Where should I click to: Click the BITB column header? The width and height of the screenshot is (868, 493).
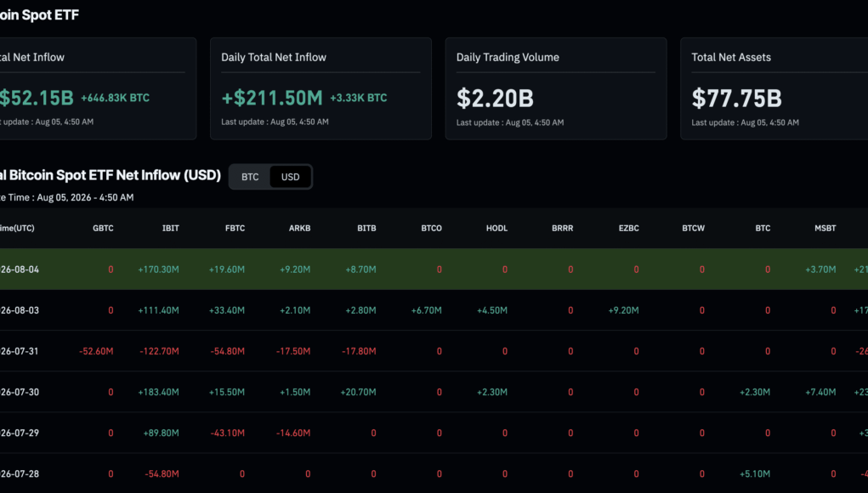[x=366, y=228]
